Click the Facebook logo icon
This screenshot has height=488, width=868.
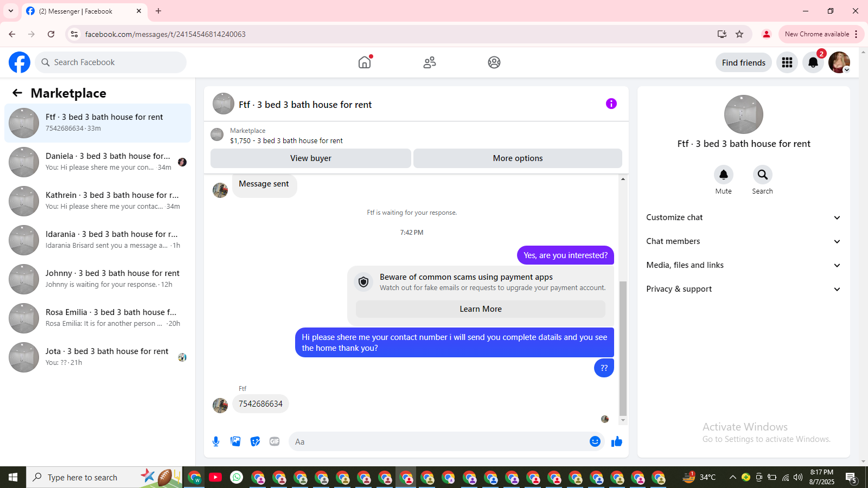pyautogui.click(x=20, y=62)
